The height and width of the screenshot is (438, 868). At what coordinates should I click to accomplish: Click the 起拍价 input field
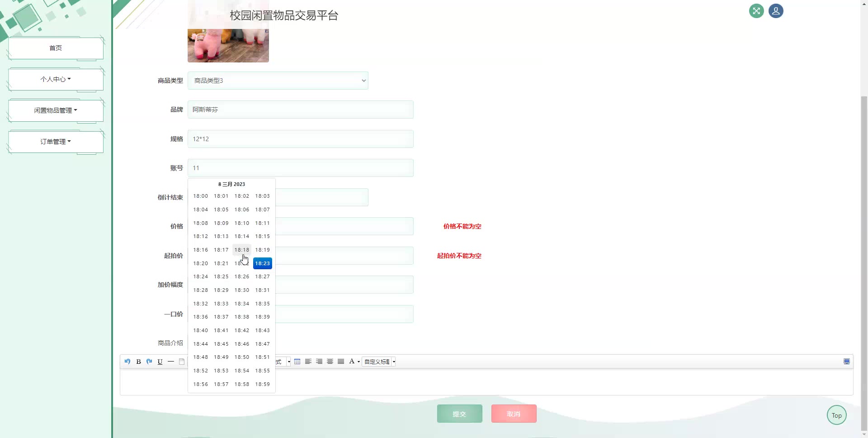(344, 256)
